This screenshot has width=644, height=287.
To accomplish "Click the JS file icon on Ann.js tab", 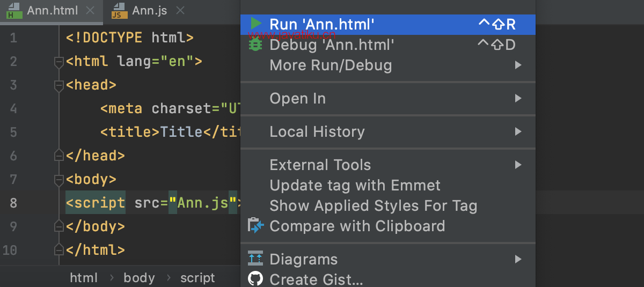I will pyautogui.click(x=119, y=11).
